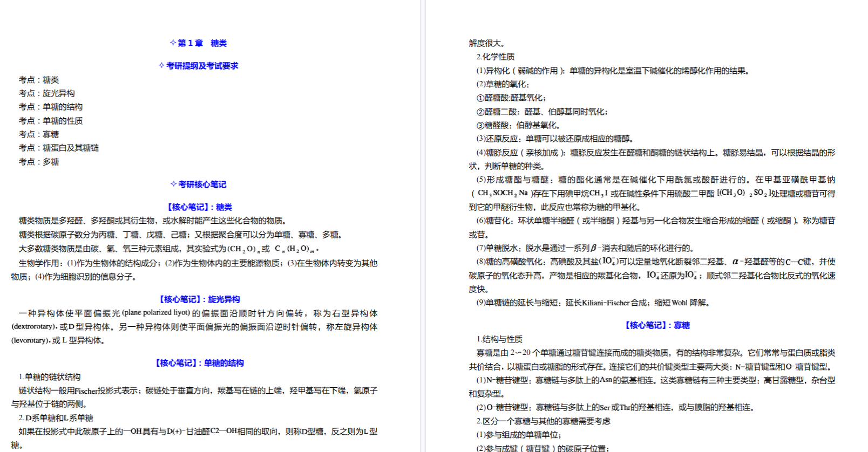Click the line 考点:寡糖
Image resolution: width=868 pixels, height=452 pixels.
39,134
